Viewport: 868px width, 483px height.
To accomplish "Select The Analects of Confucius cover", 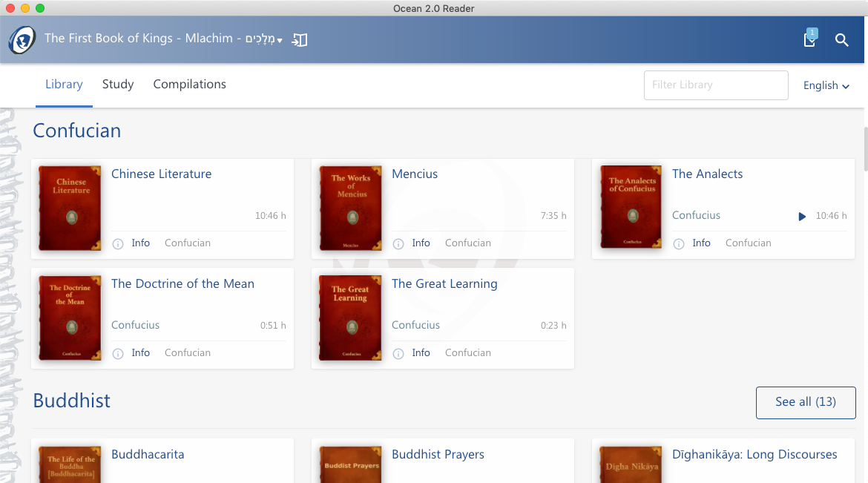I will tap(631, 207).
